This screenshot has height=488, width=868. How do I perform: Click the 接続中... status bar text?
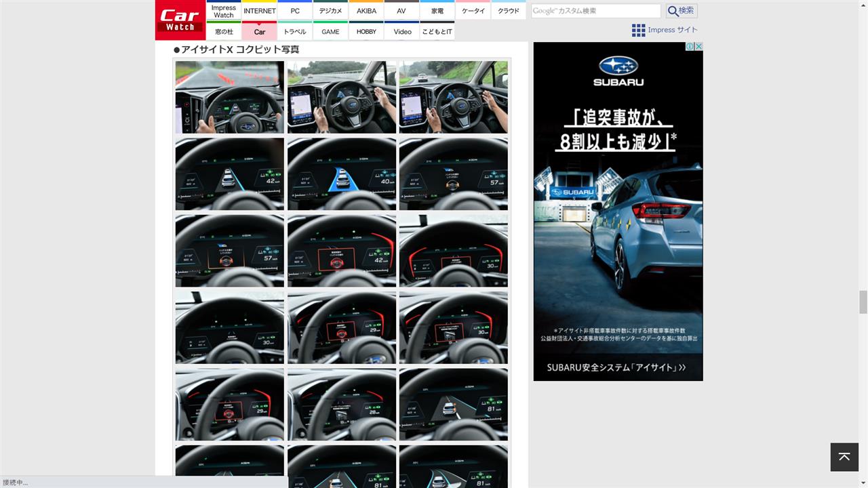coord(15,483)
